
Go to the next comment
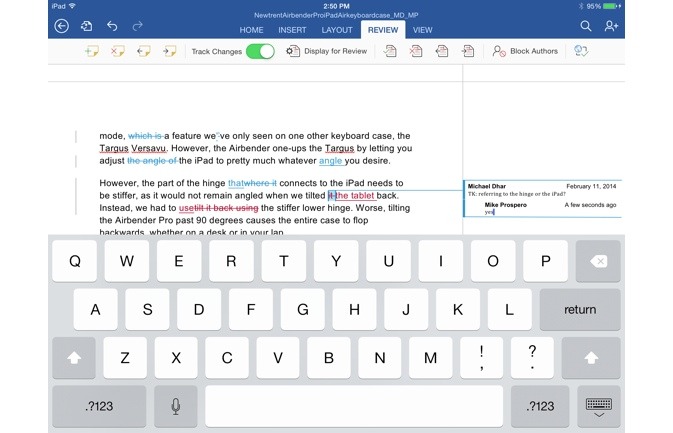[170, 51]
